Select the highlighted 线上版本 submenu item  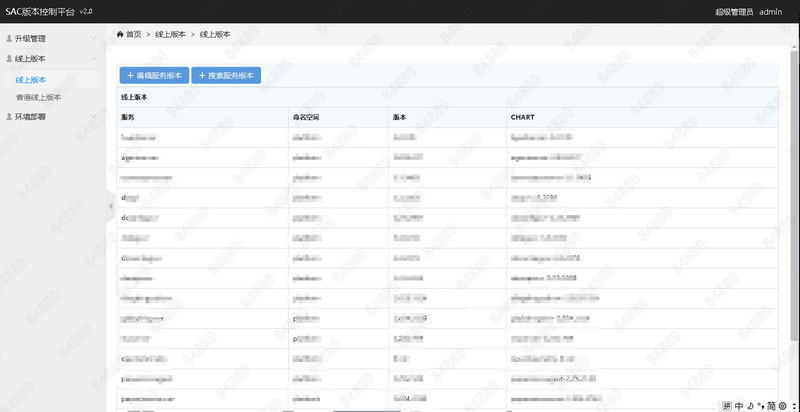[x=51, y=80]
